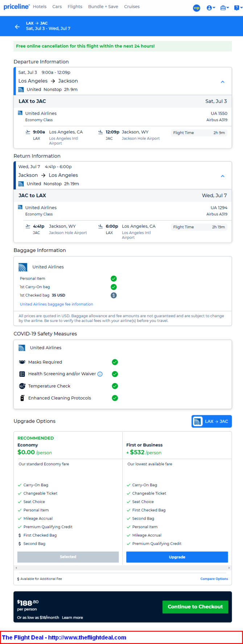This screenshot has width=243, height=644.
Task: Click Continue to Checkout button
Action: [x=195, y=607]
